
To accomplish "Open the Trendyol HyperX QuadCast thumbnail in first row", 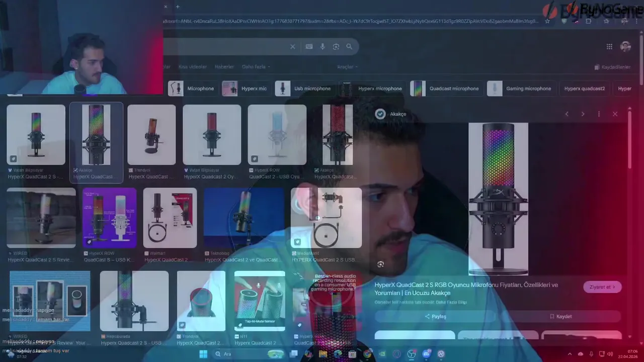I will point(151,134).
